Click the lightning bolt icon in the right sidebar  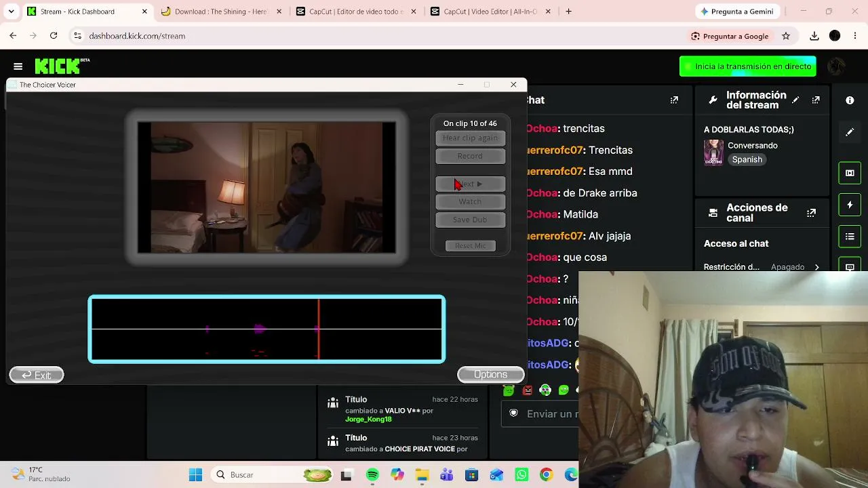[850, 205]
